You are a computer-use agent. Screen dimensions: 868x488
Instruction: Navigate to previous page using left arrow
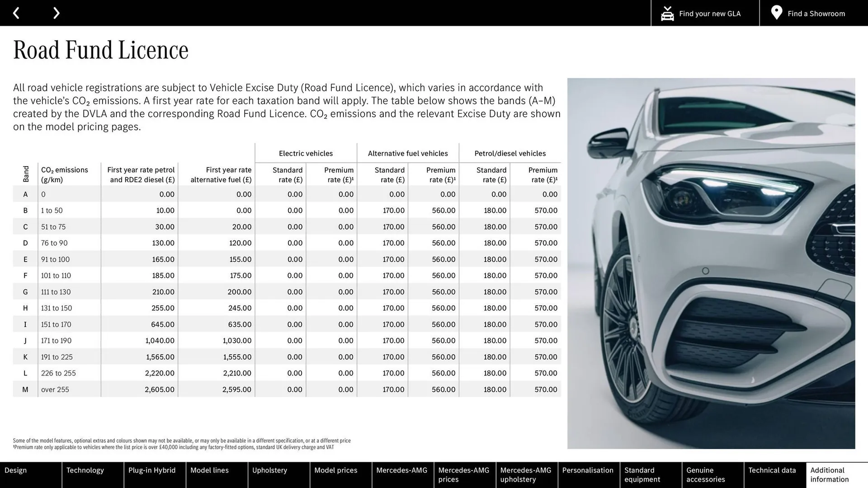[x=17, y=13]
